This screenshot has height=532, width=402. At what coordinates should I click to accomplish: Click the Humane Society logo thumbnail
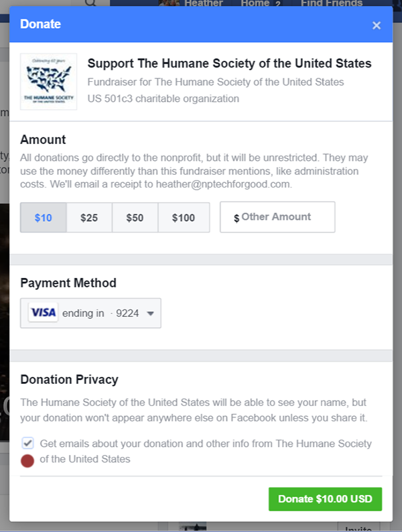pos(48,82)
